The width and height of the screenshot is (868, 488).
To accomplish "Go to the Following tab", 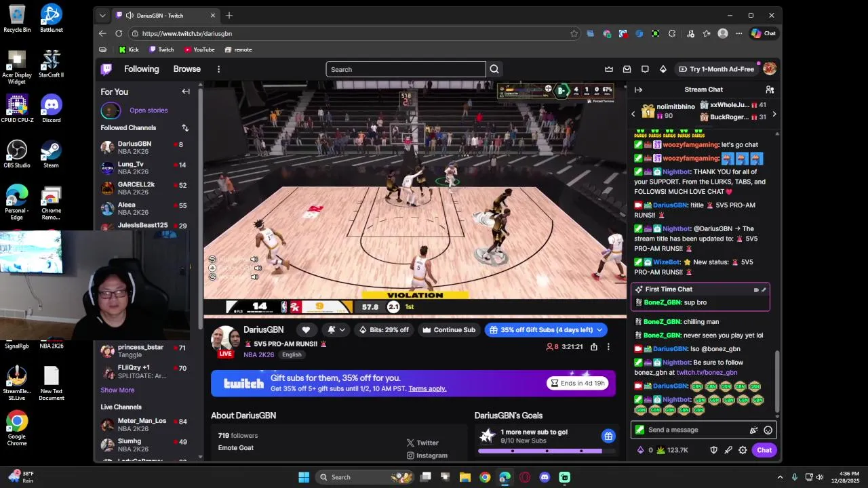I will (x=141, y=69).
